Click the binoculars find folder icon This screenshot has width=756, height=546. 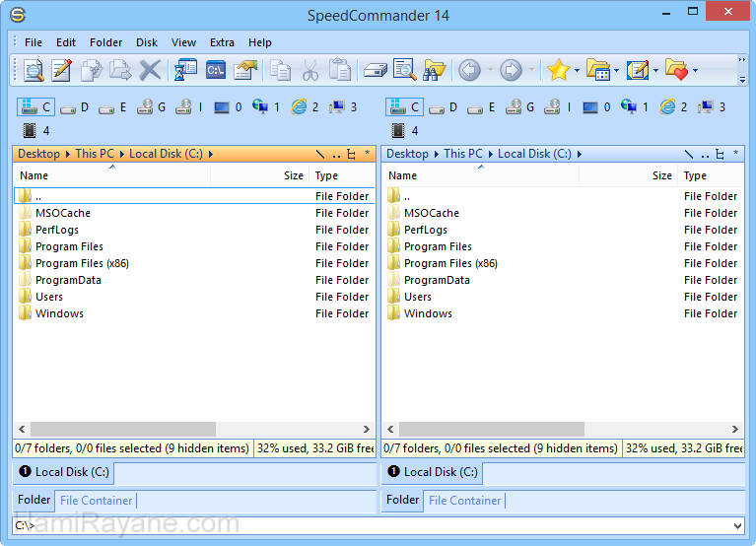pos(435,70)
